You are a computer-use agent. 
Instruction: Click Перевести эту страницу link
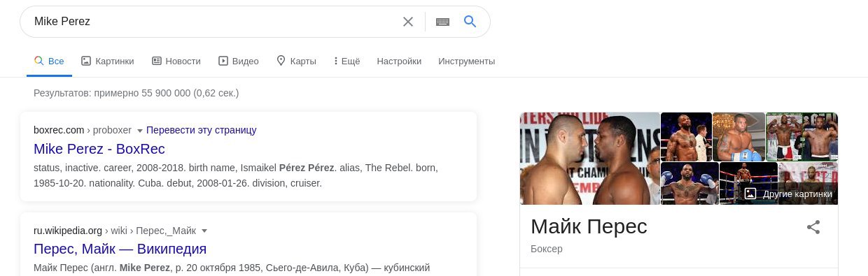coord(202,130)
